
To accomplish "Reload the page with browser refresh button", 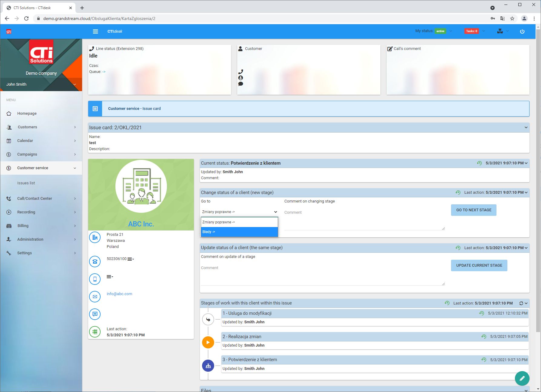I will click(26, 18).
